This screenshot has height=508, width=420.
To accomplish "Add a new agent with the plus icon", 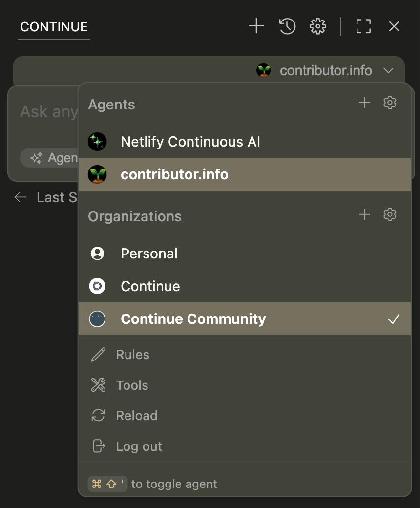I will click(x=364, y=103).
